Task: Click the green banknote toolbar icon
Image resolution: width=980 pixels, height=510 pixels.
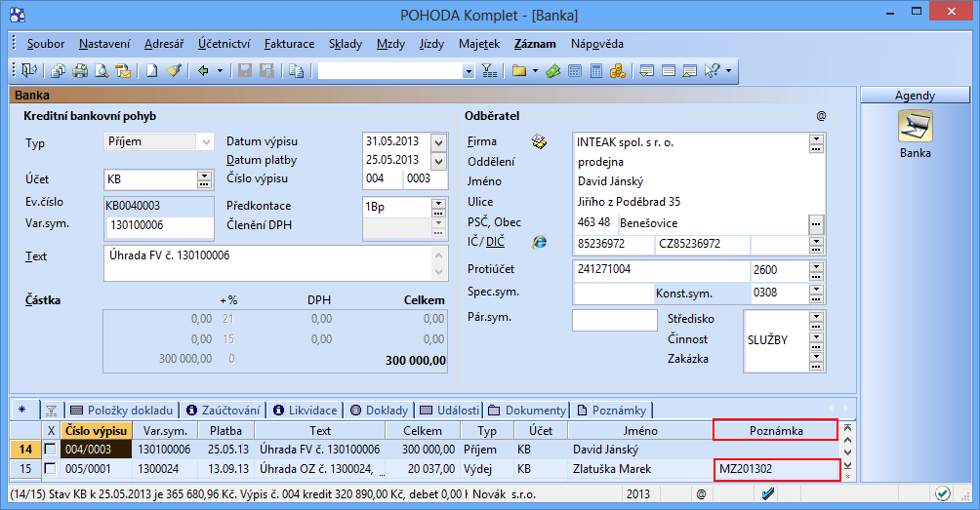Action: coord(553,71)
